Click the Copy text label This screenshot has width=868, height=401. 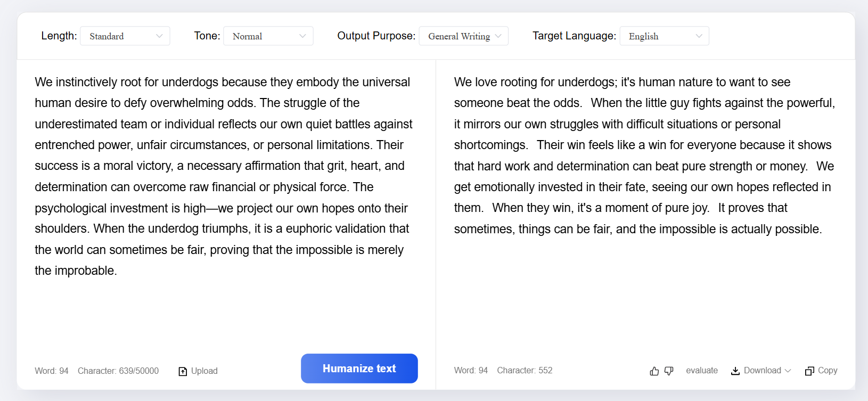[828, 371]
